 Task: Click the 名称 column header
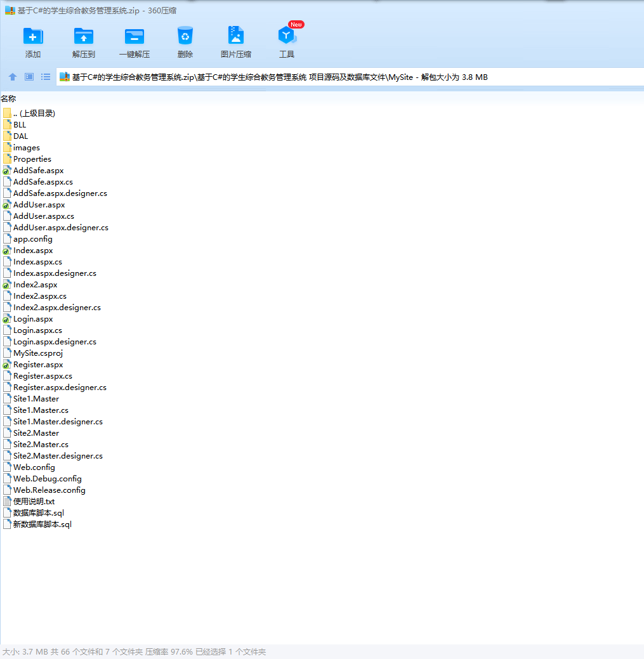pyautogui.click(x=8, y=99)
